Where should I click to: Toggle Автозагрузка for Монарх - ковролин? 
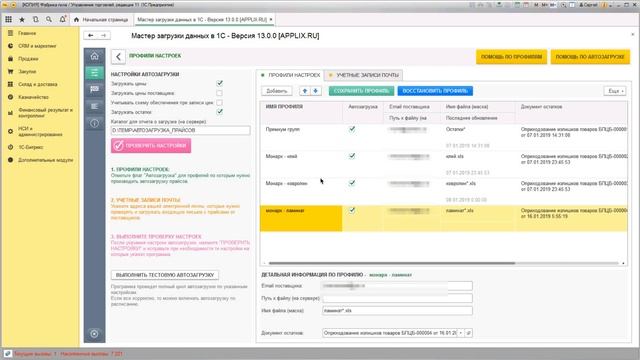[x=352, y=183]
